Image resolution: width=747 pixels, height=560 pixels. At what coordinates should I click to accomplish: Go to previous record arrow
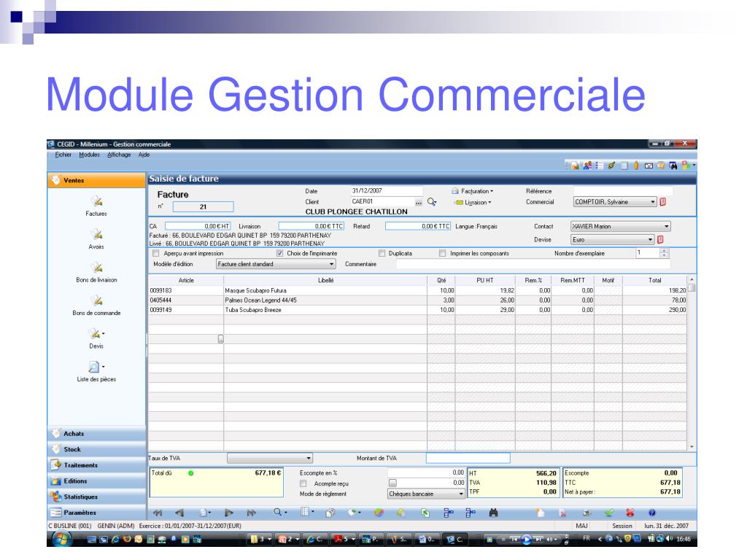[x=179, y=513]
